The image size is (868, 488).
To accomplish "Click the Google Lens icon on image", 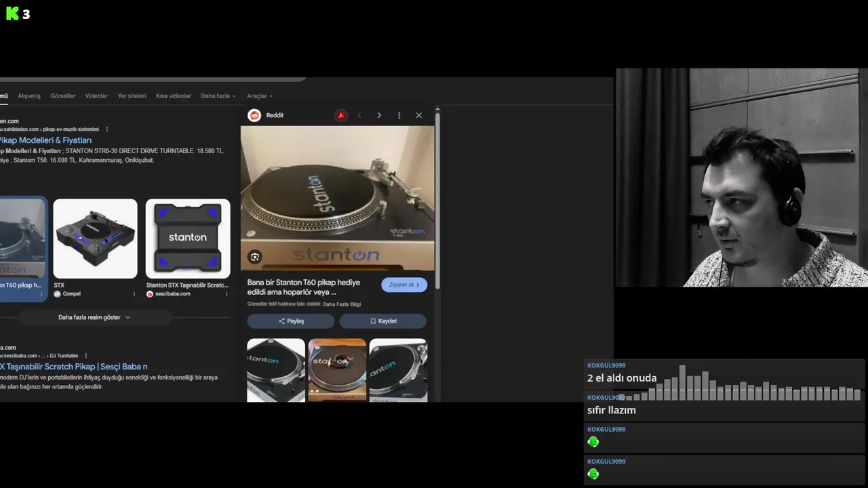I will pos(254,257).
